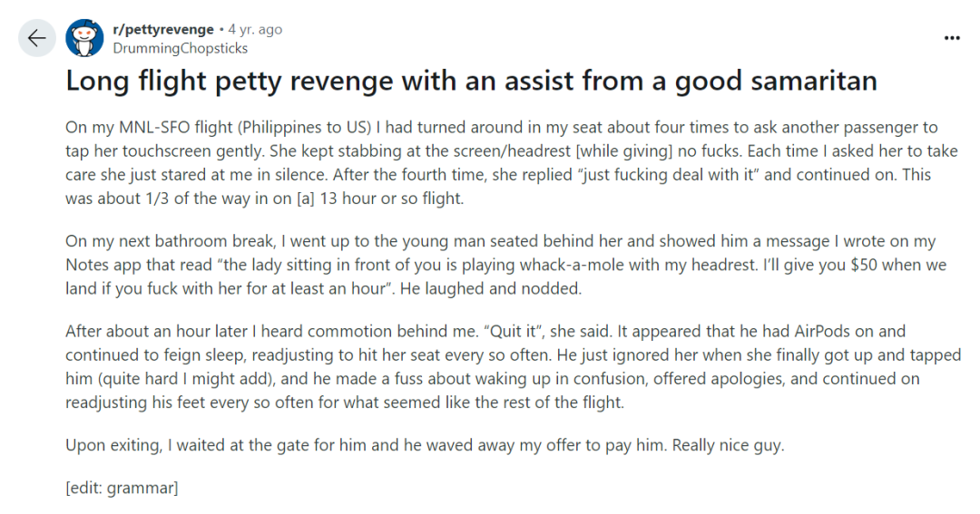Click the post title about long flight revenge

(471, 81)
